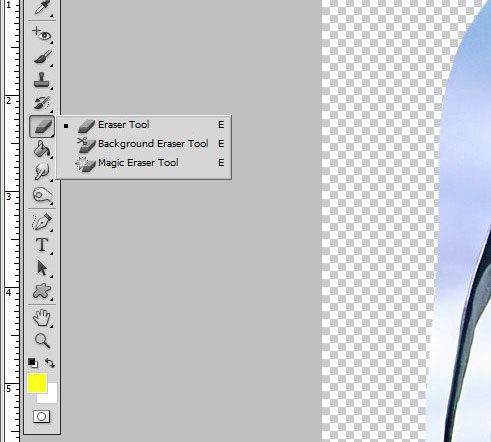Select the Custom Shape tool

click(42, 291)
